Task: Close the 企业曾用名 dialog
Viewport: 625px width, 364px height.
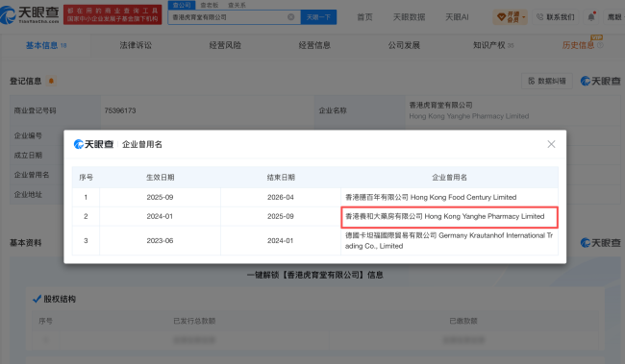Action: pyautogui.click(x=551, y=144)
